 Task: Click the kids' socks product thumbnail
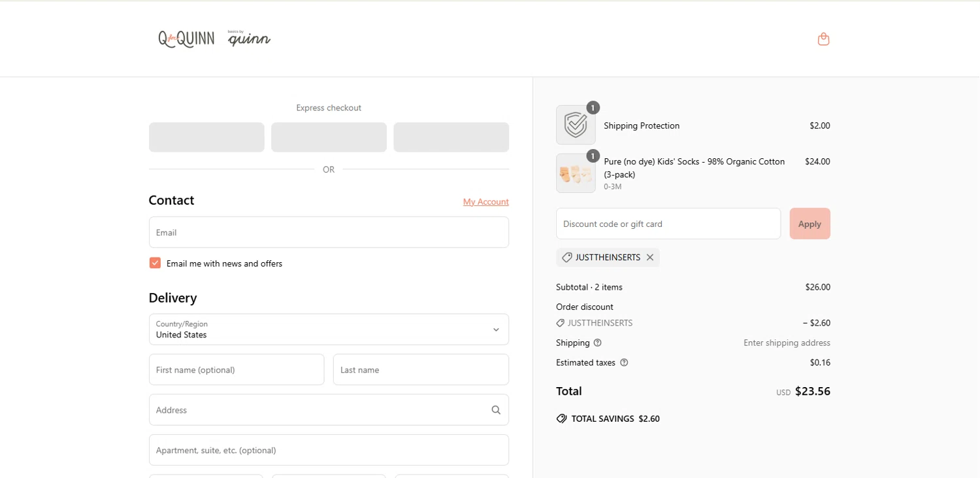[576, 173]
